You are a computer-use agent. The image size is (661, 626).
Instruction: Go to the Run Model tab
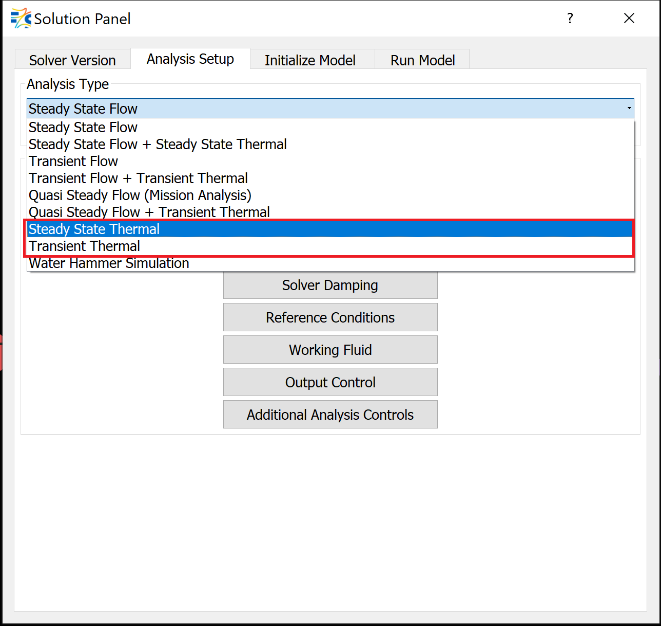(x=422, y=60)
